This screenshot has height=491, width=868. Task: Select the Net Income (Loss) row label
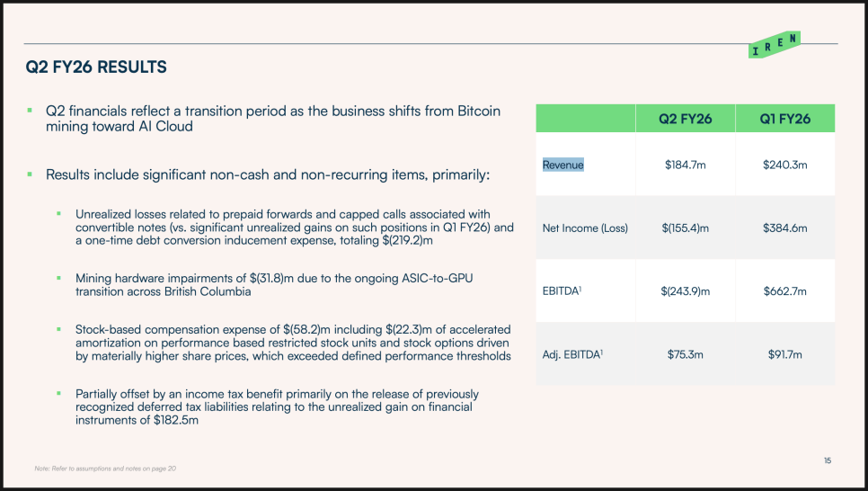[585, 228]
